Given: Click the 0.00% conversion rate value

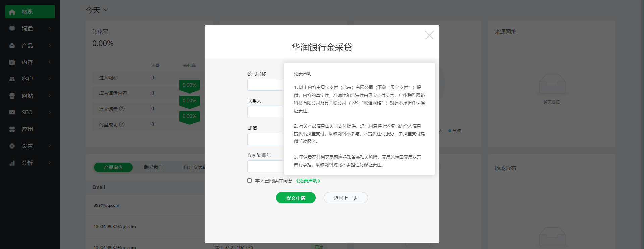Looking at the screenshot, I should (103, 43).
